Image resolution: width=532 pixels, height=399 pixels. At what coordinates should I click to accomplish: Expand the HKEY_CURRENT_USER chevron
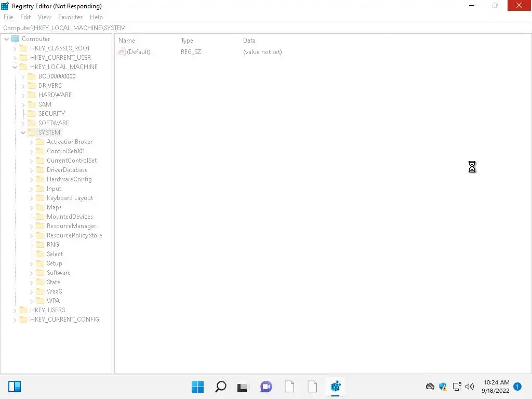click(x=15, y=58)
